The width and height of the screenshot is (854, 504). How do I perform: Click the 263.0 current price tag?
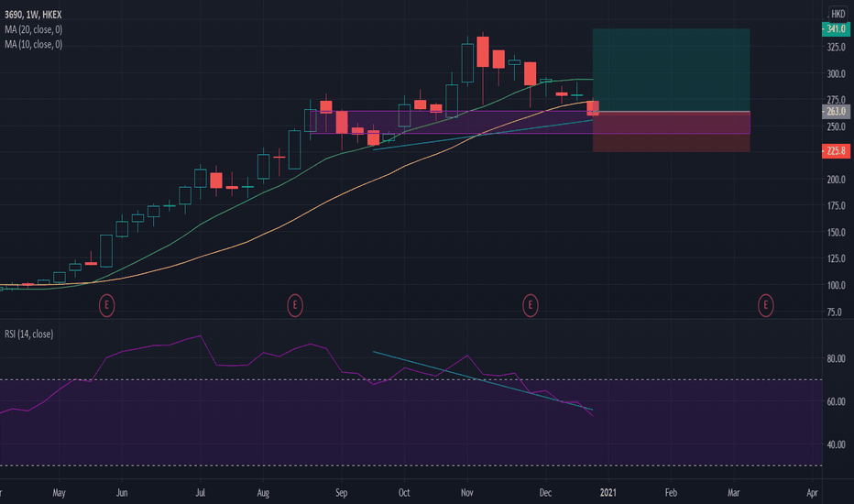[x=836, y=112]
